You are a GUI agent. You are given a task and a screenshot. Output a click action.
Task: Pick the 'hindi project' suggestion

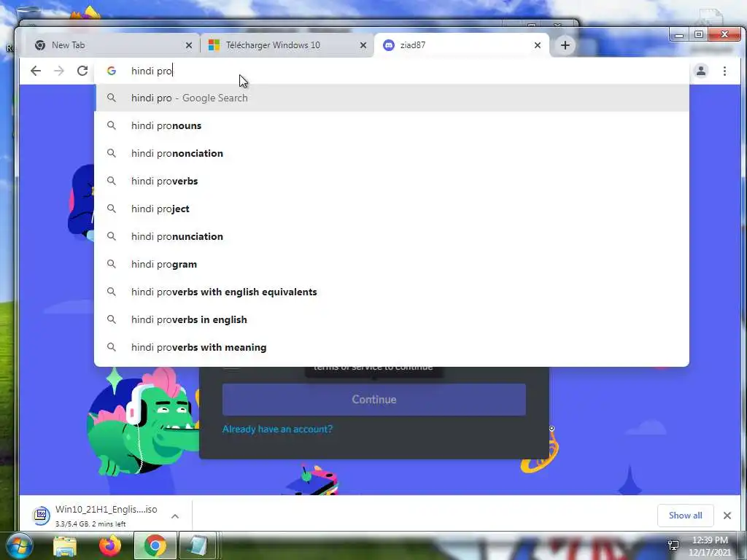coord(392,209)
